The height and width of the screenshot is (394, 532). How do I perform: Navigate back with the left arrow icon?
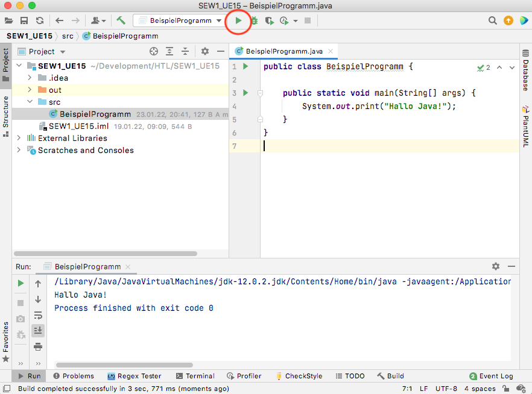59,20
